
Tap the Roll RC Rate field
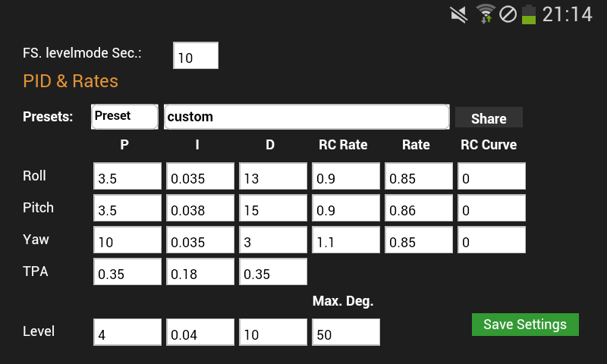[x=346, y=177]
